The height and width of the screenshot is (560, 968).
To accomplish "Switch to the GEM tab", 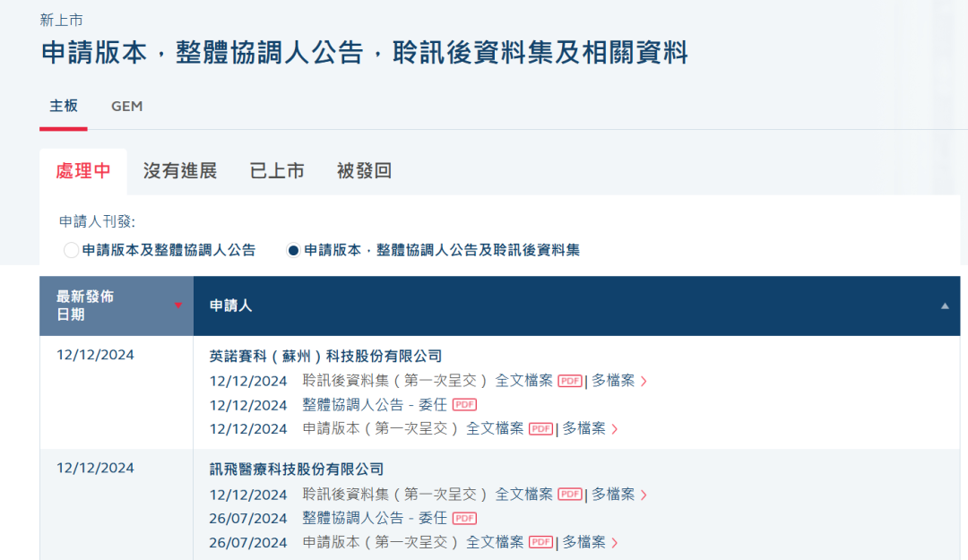I will point(125,106).
